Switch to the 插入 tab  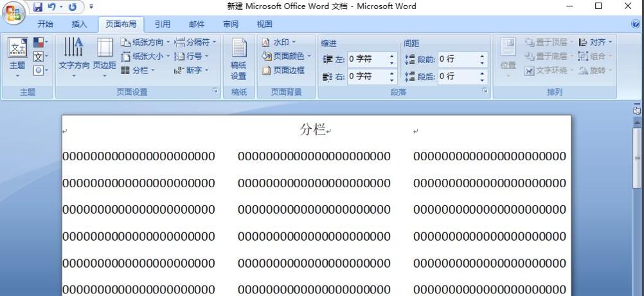pos(79,24)
